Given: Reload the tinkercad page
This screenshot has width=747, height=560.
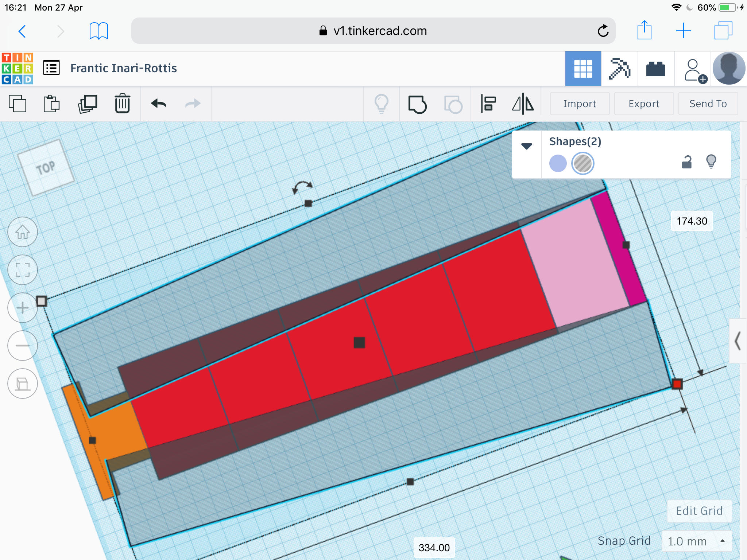Looking at the screenshot, I should (x=603, y=31).
